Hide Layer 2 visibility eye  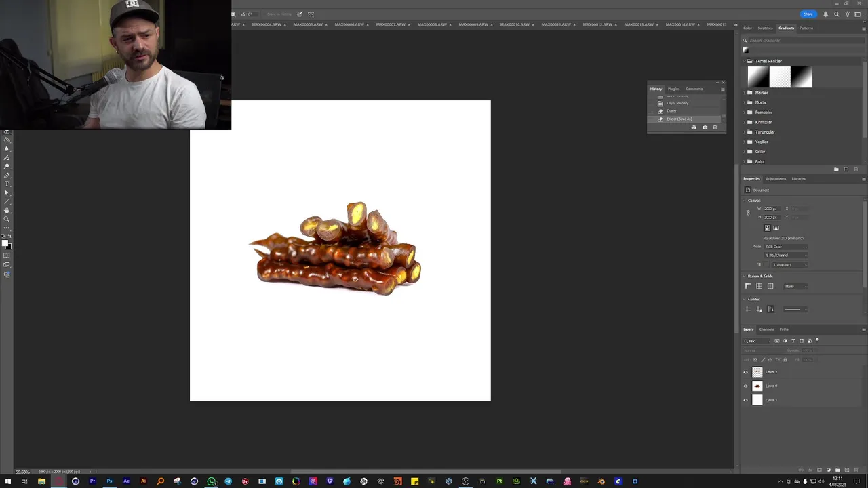746,372
